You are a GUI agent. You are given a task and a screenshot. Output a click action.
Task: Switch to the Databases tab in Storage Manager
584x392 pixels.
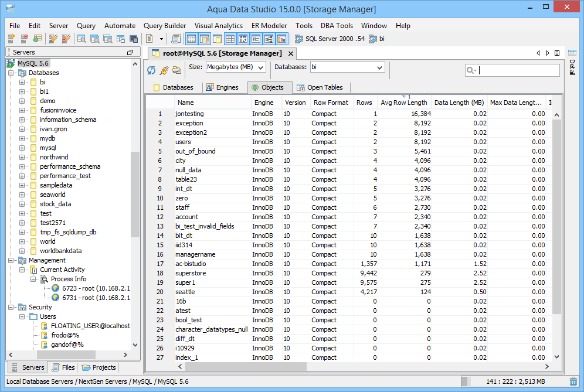click(x=174, y=87)
